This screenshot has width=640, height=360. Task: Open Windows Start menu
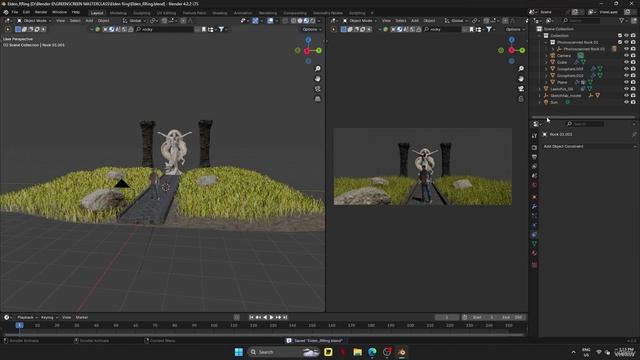click(239, 352)
